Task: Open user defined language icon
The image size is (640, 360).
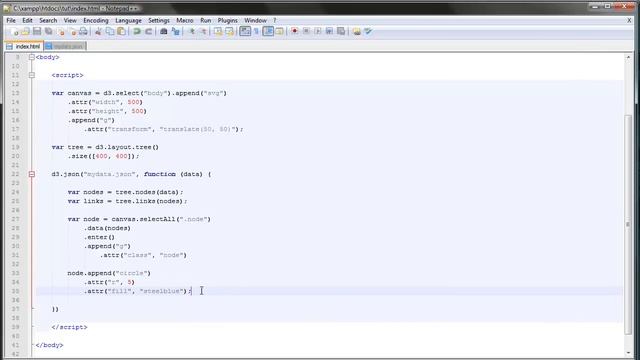Action: (280, 31)
